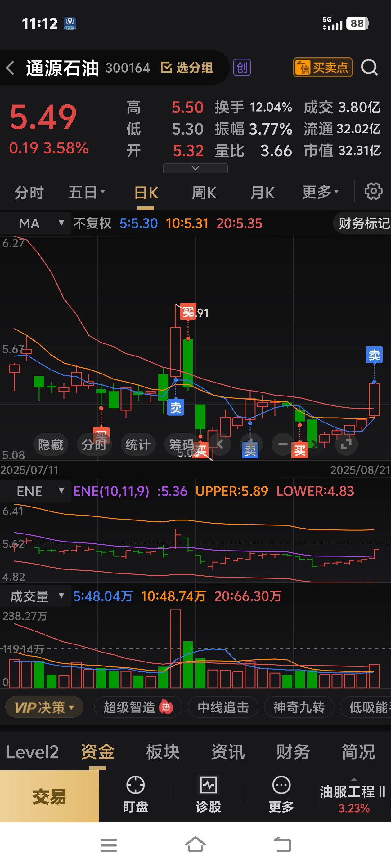Switch to the 周K chart tab
The width and height of the screenshot is (391, 868).
click(204, 193)
